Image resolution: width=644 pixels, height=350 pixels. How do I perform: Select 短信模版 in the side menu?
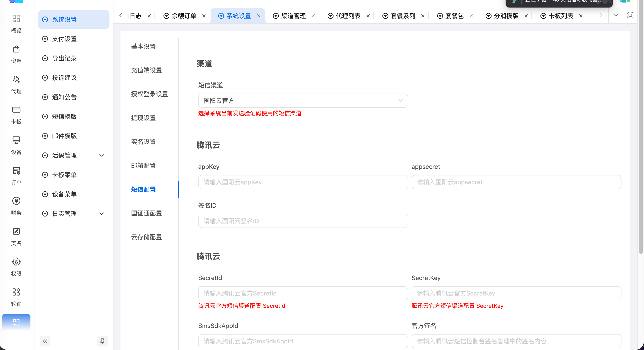pyautogui.click(x=73, y=117)
